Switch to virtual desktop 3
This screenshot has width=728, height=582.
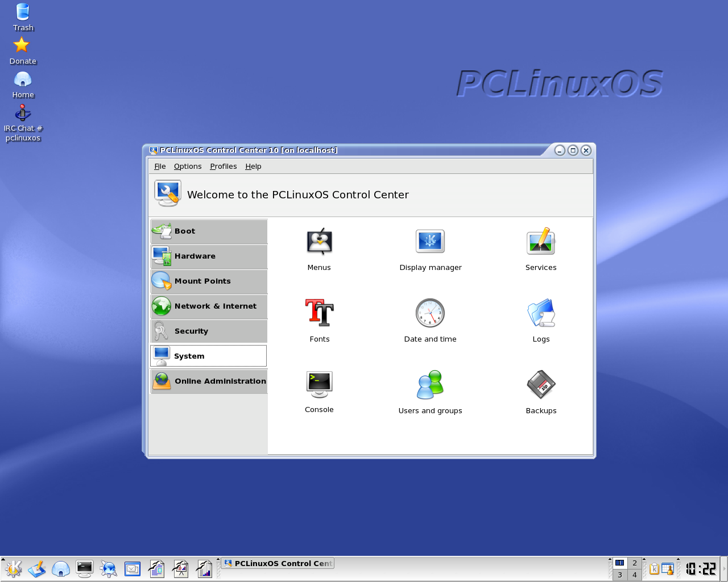click(620, 575)
